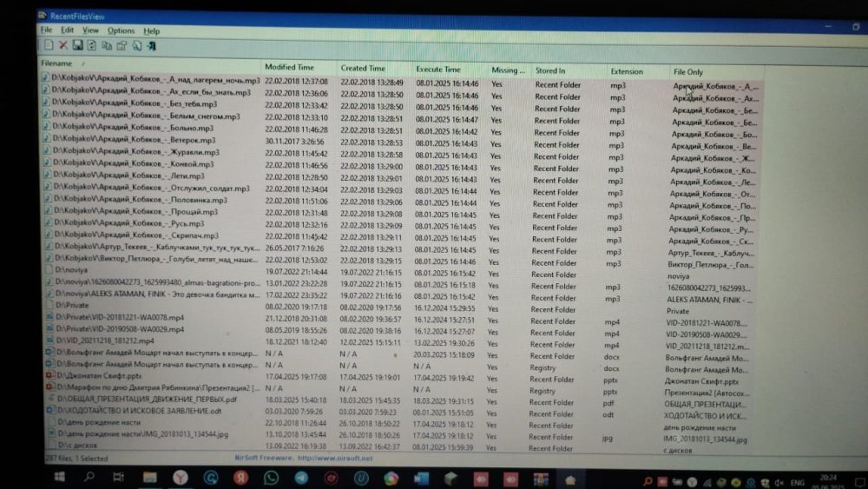Open WhatsApp from the taskbar
This screenshot has width=868, height=489.
coord(271,478)
